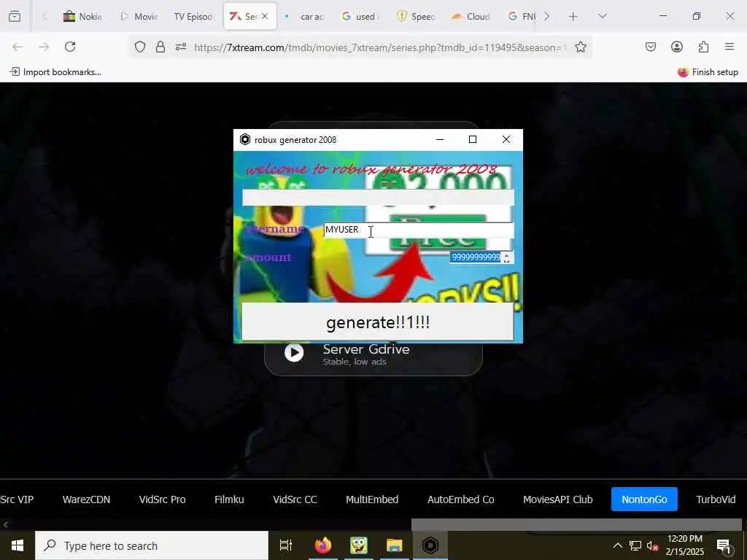The image size is (747, 560).
Task: Open the Firefox account icon
Action: pyautogui.click(x=677, y=47)
